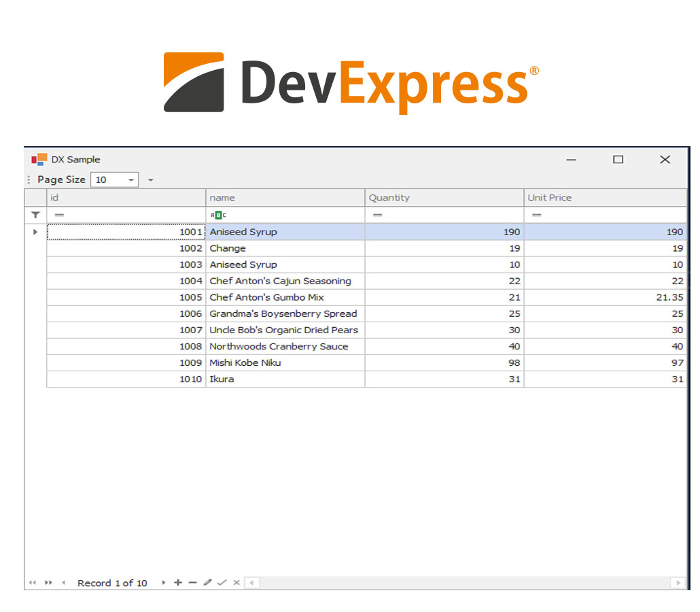Go to previous record in navigator
Screen dimensions: 700x612
click(64, 583)
